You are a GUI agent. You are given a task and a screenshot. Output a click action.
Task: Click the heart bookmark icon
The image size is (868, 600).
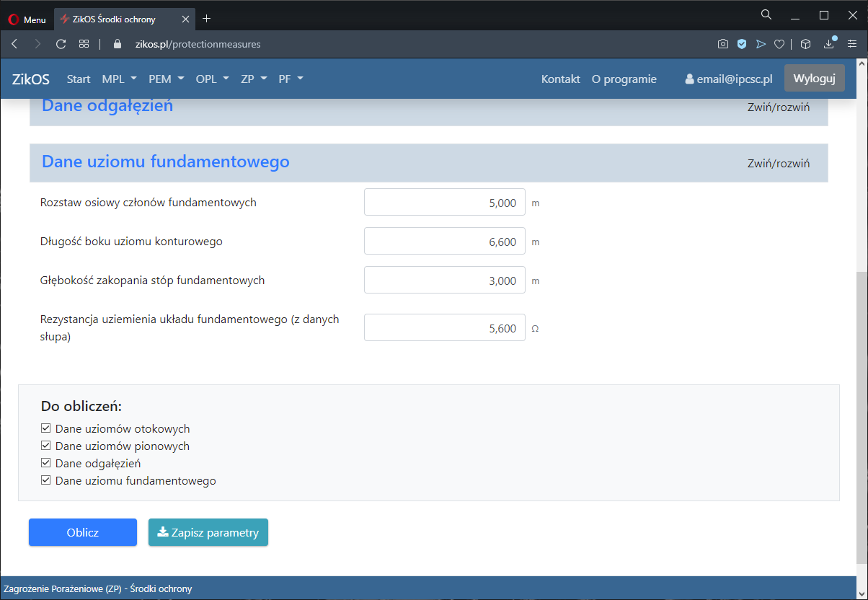coord(779,44)
